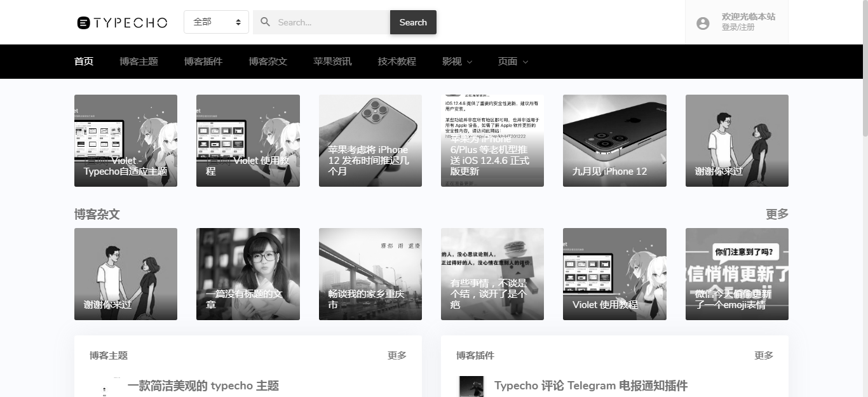Open the 有些事情，不谈是个结 card
Viewport: 868px width, 397px height.
coord(492,274)
